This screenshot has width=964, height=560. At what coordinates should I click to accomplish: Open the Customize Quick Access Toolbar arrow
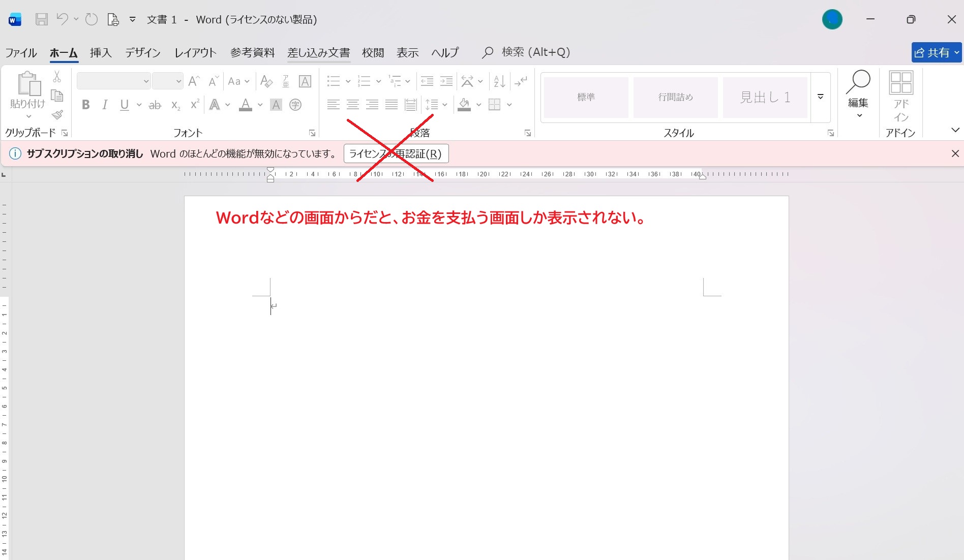coord(133,20)
